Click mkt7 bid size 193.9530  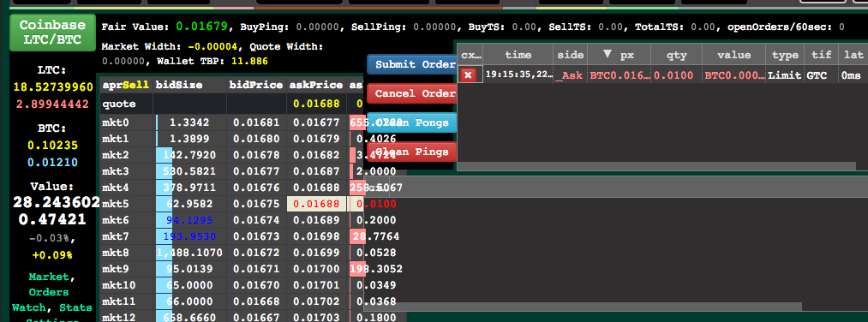pos(190,236)
